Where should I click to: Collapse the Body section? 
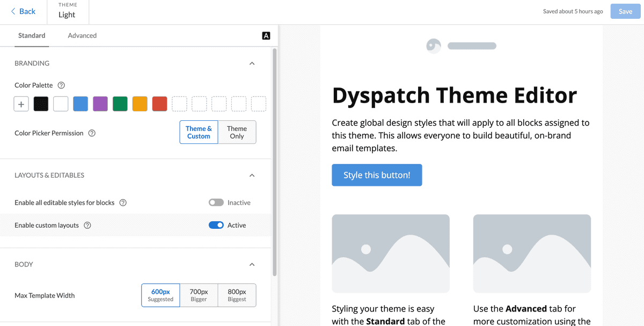(252, 264)
